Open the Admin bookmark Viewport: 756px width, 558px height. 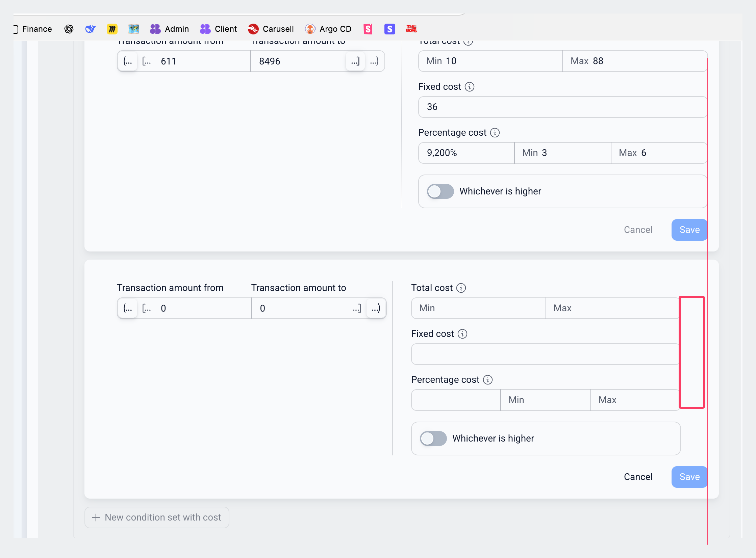[x=169, y=29]
